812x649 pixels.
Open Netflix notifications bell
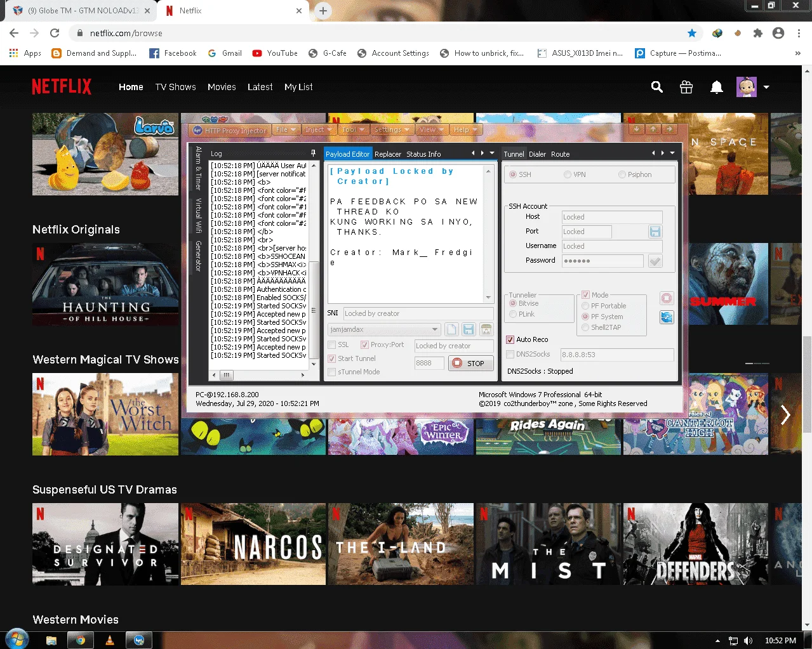(x=717, y=87)
